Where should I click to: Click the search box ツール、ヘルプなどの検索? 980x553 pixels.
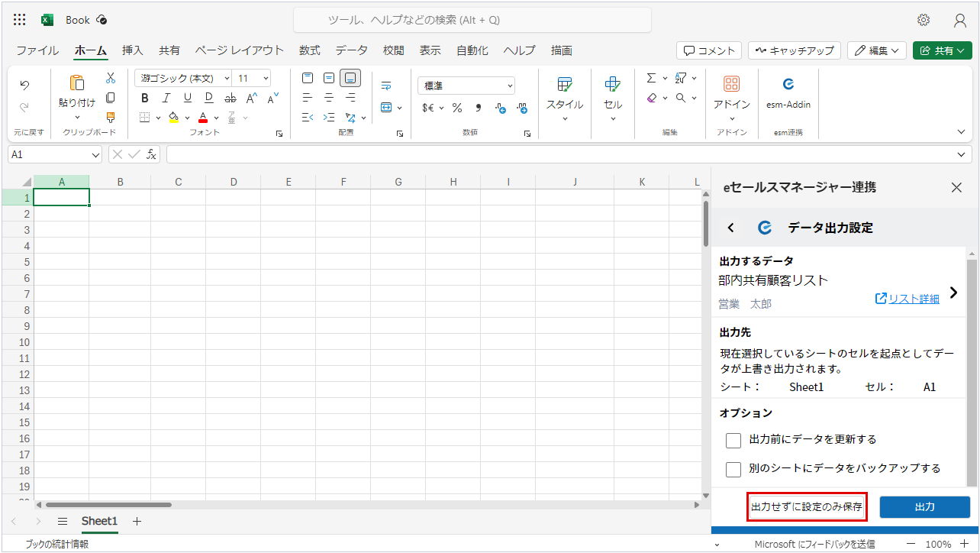[472, 21]
